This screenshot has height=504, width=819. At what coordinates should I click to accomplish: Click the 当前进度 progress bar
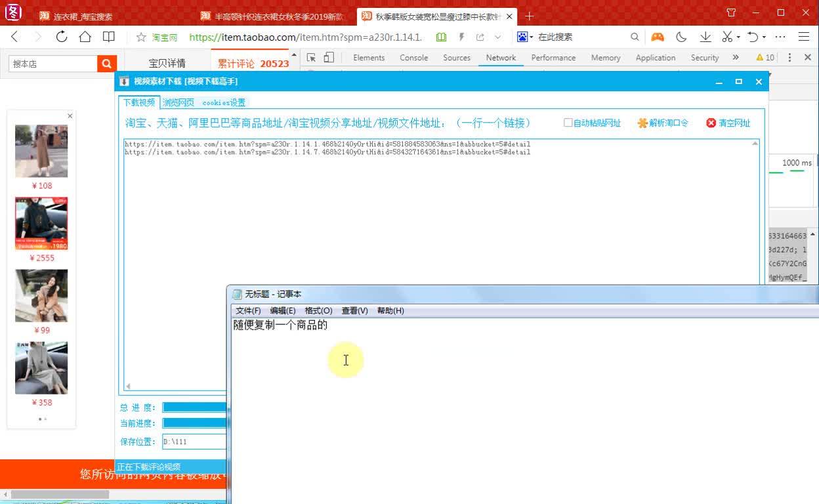194,423
